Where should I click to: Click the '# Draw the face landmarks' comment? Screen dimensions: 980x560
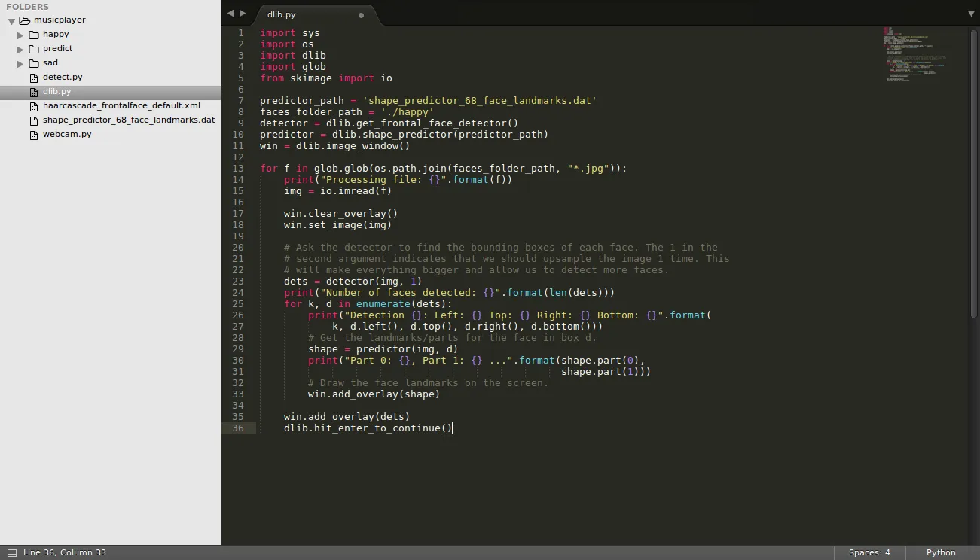tap(429, 383)
